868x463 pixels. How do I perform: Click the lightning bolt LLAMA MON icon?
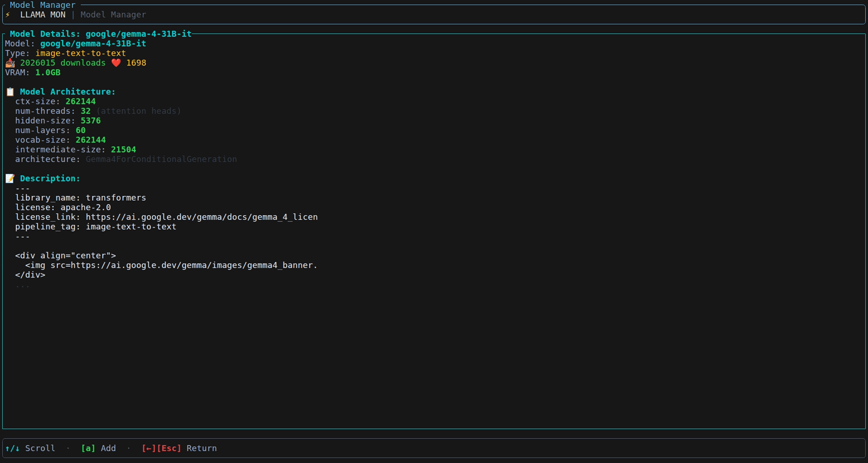point(8,15)
